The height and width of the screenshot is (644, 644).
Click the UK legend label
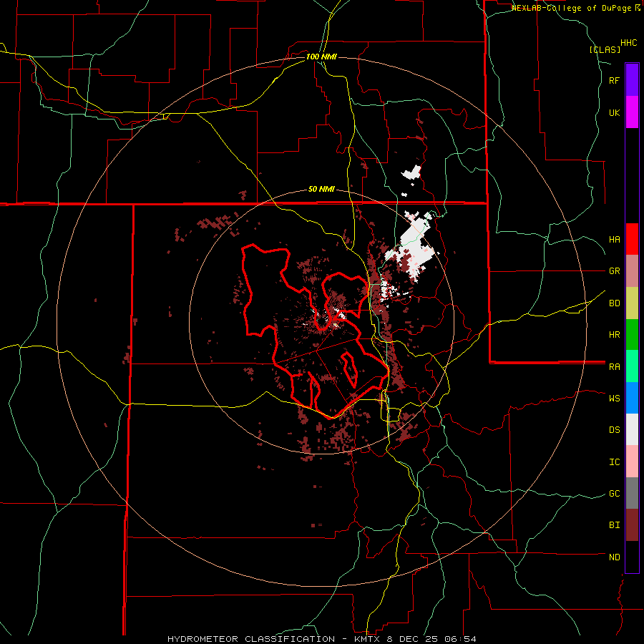coord(614,112)
